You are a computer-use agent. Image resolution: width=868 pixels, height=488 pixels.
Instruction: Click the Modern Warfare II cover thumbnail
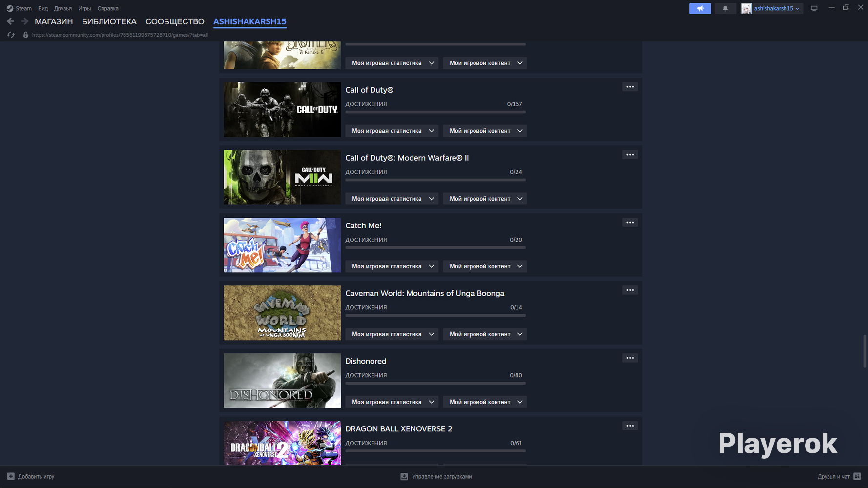point(282,177)
